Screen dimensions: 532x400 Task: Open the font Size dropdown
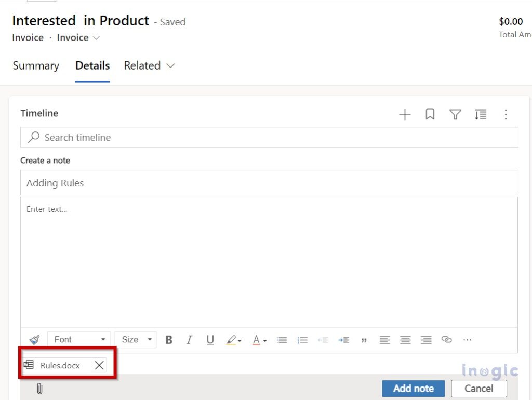135,339
